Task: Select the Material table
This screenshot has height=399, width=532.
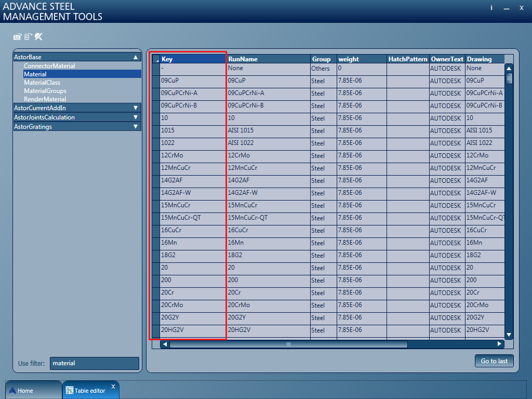Action: click(82, 74)
